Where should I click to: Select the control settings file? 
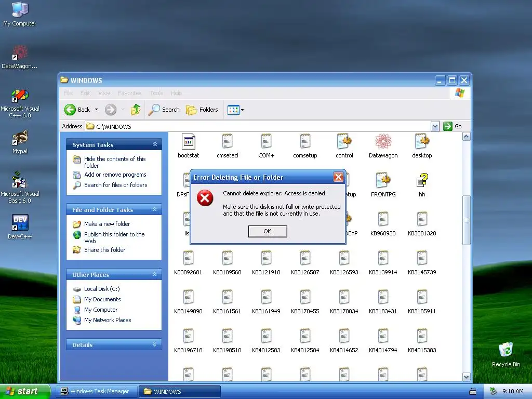344,146
